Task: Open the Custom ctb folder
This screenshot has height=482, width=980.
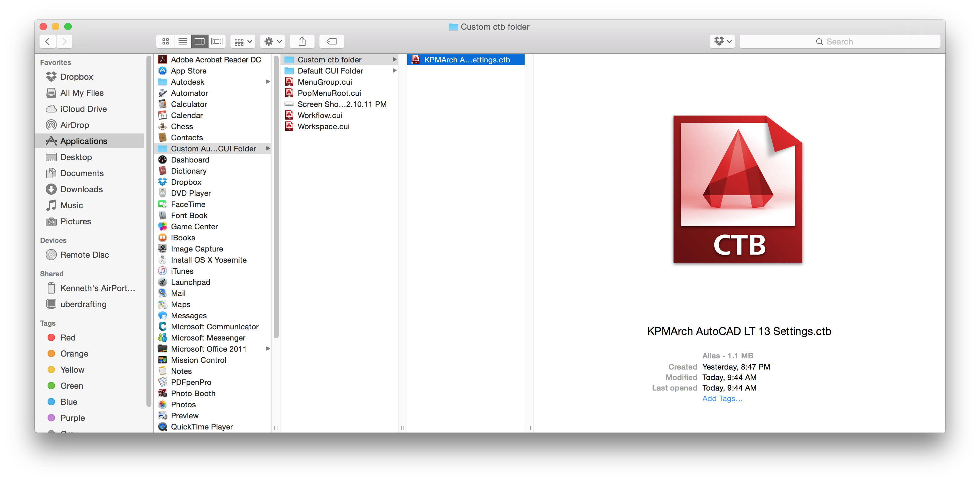Action: (329, 59)
